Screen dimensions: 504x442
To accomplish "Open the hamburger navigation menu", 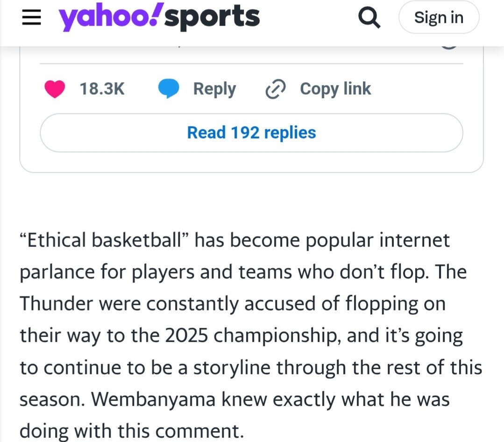I will [32, 18].
